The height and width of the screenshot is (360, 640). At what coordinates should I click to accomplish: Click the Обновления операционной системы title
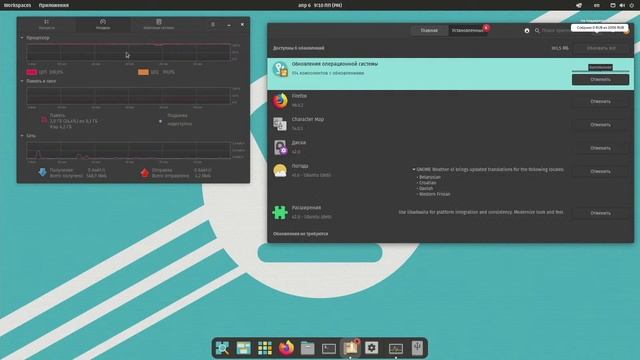335,64
